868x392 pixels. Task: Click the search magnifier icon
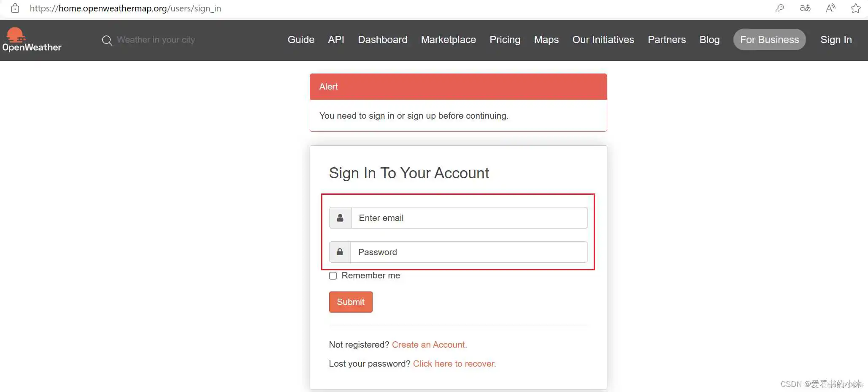107,40
